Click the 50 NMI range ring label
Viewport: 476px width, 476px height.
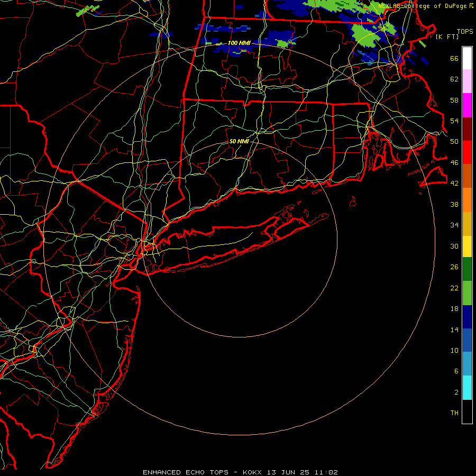pos(239,141)
